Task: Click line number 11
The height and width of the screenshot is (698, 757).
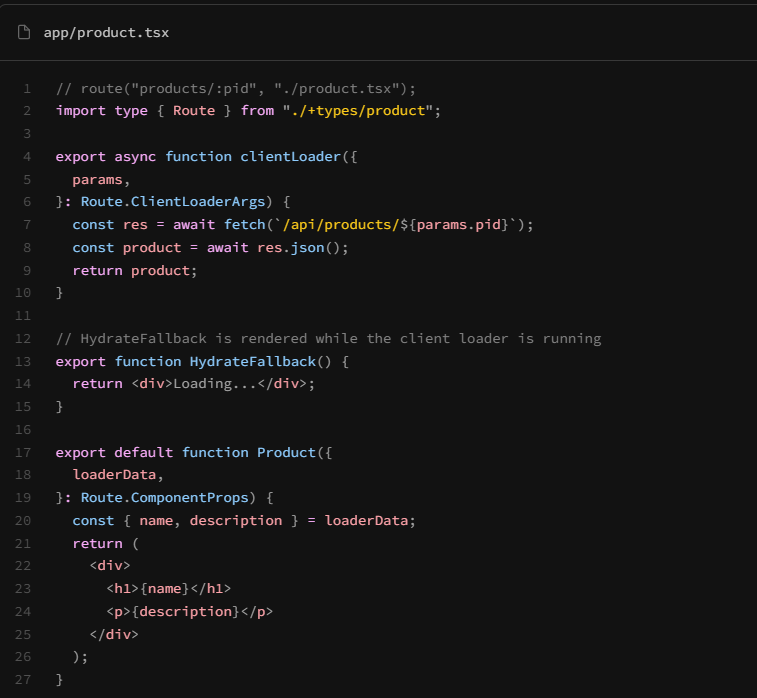Action: [23, 316]
